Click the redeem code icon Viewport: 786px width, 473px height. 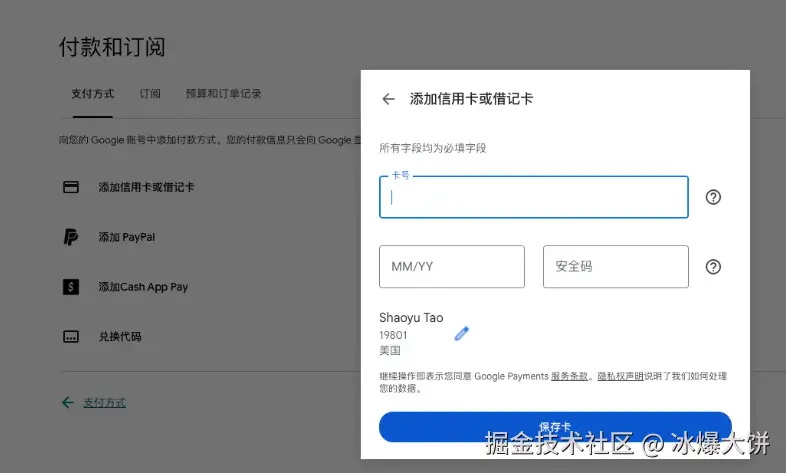[x=71, y=336]
